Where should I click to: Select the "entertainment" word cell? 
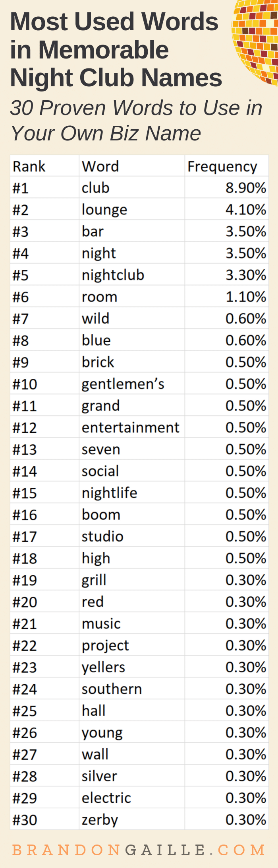coord(130,428)
